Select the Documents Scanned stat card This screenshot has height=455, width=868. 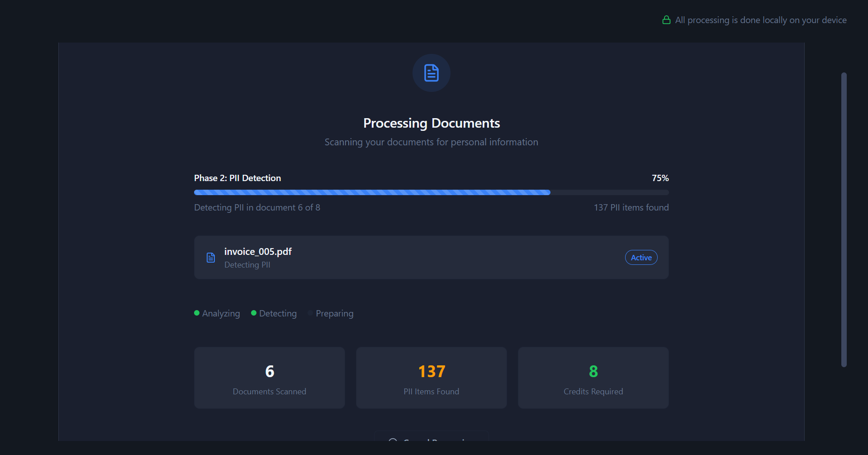[x=269, y=378]
